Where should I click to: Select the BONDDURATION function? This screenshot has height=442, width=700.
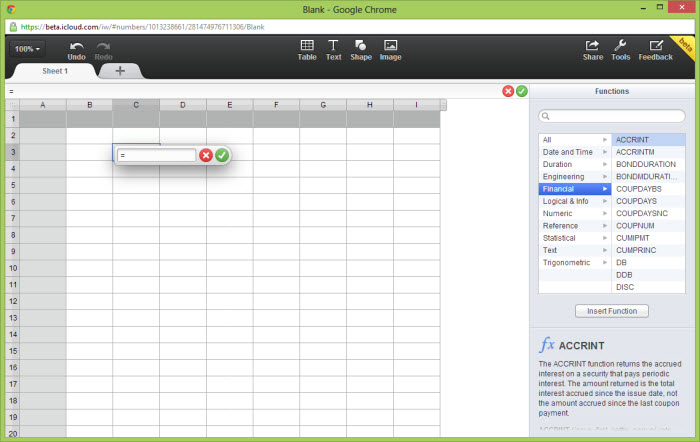[648, 164]
